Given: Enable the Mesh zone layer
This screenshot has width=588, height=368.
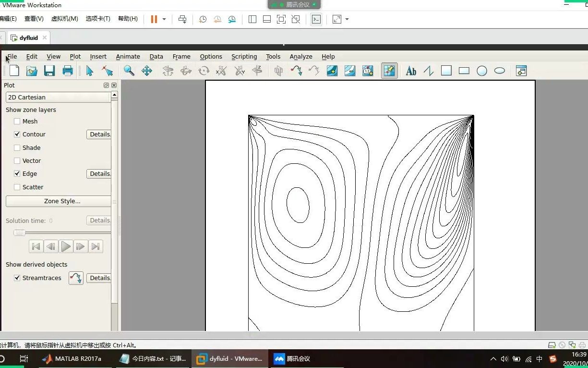Looking at the screenshot, I should click(x=17, y=122).
